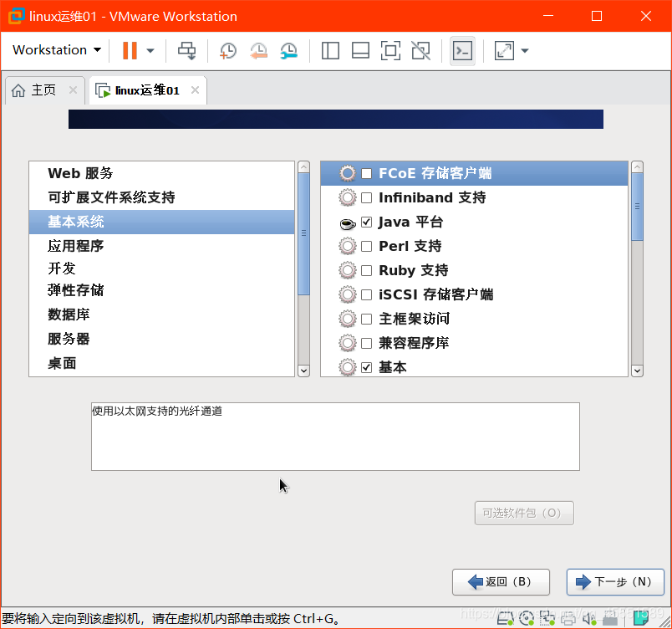Select the 基本系统 category
This screenshot has height=629, width=672.
tap(162, 222)
